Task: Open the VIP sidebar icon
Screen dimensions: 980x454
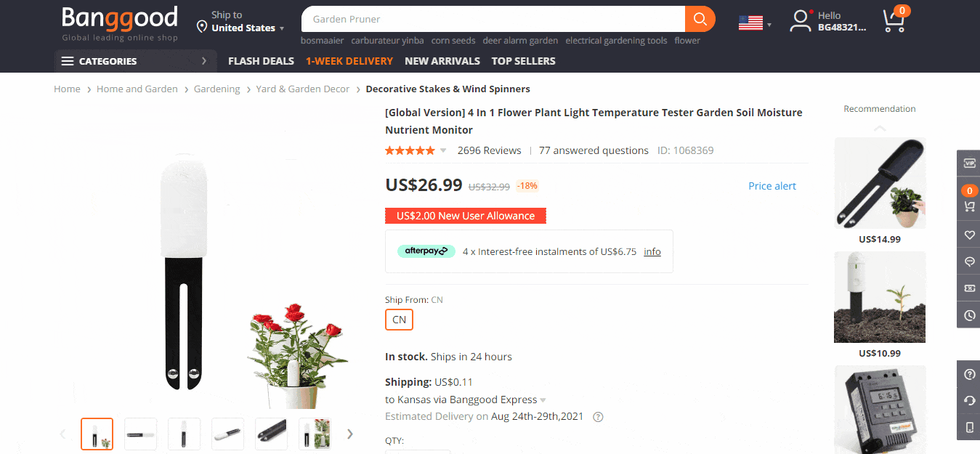Action: click(969, 163)
